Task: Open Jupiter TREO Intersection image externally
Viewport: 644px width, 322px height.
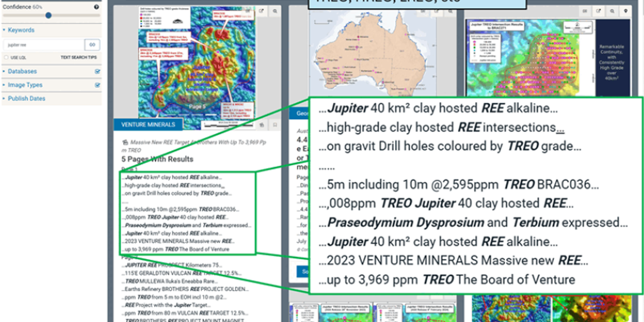Action: [x=598, y=11]
